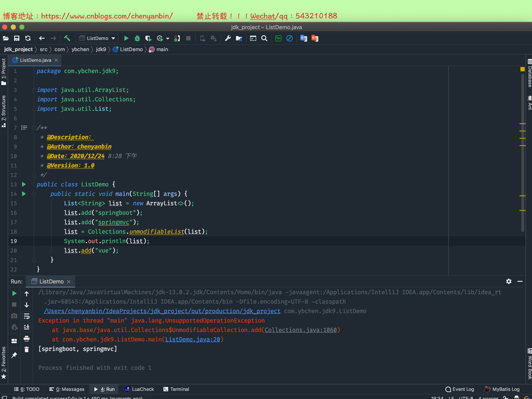
Task: Open the ListDemo run configuration dropdown
Action: click(x=97, y=38)
